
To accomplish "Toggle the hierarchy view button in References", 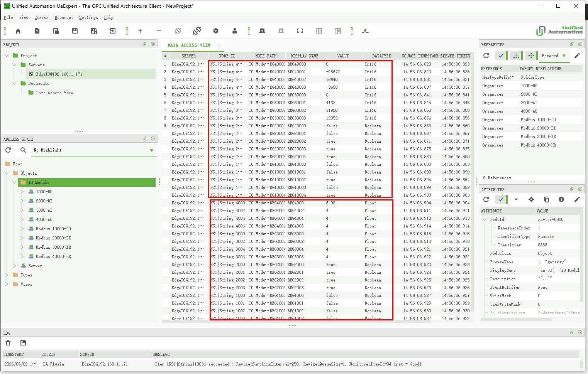I will (x=516, y=56).
